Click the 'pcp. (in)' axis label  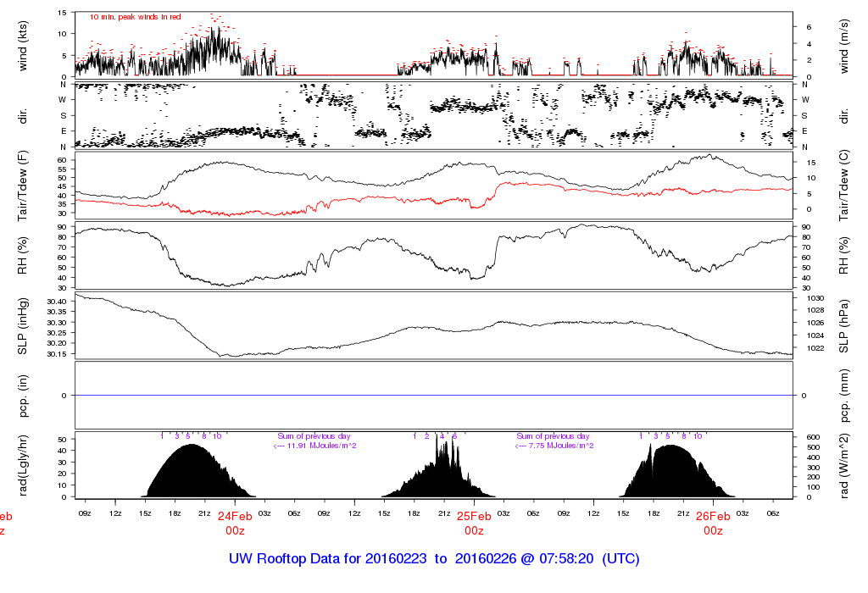tap(23, 396)
